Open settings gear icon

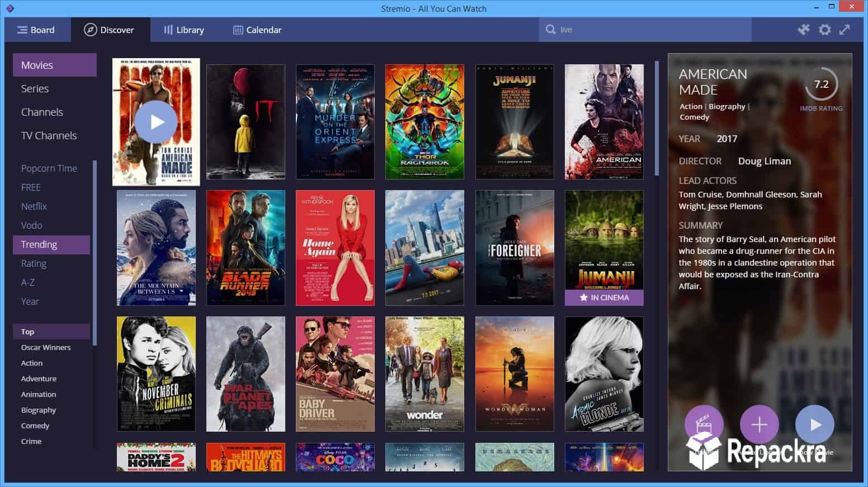click(x=824, y=30)
